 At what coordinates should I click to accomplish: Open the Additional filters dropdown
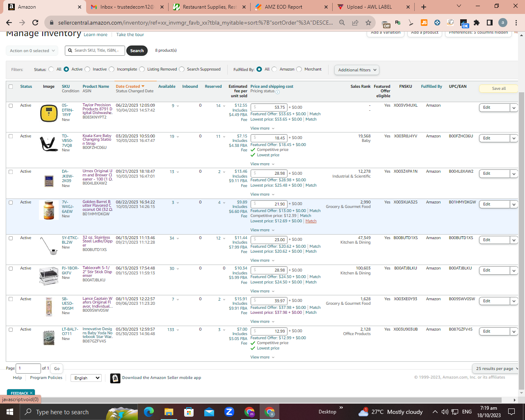356,70
